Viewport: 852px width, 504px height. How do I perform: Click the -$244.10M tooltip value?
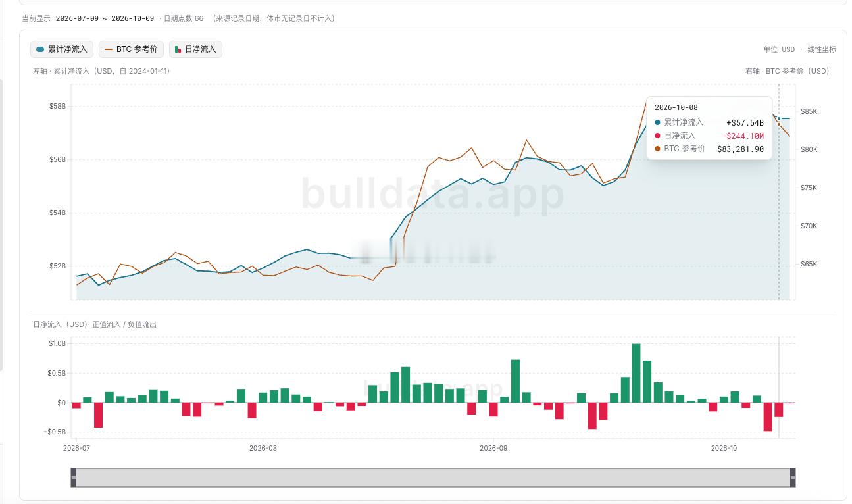coord(743,136)
